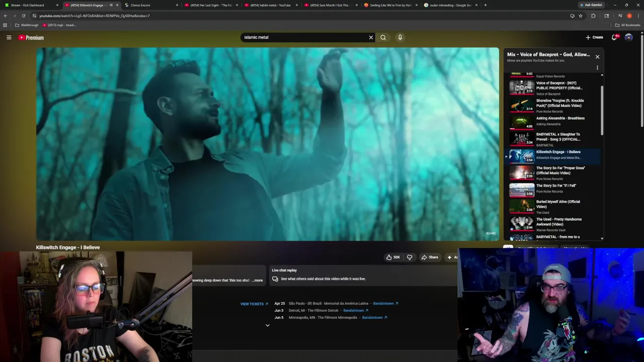Start voice search with the microphone

coord(400,37)
